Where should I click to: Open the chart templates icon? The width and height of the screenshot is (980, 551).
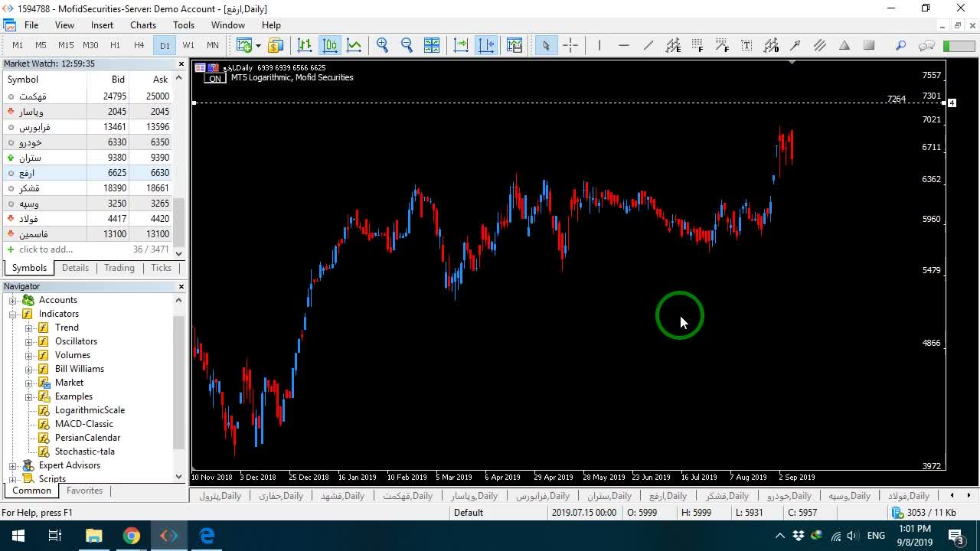pos(514,45)
